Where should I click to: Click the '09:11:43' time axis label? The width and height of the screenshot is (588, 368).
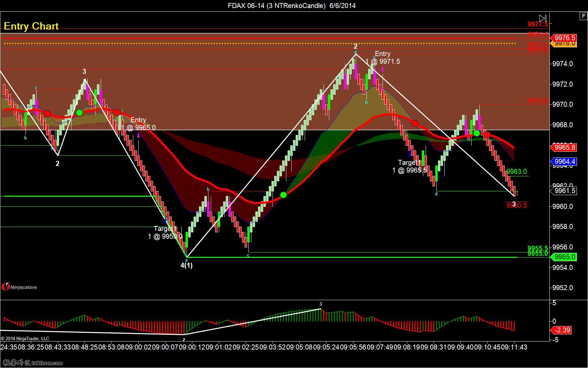tap(514, 347)
